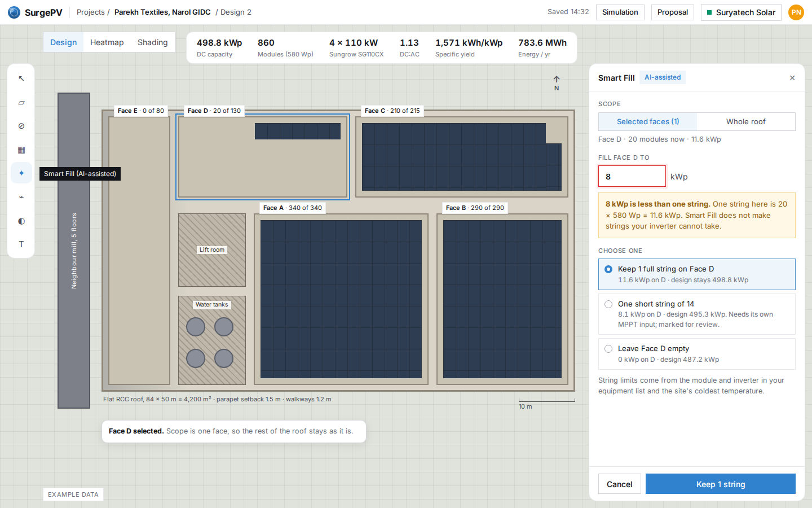Select 'Leave Face D empty' option
Screen dimensions: 812x508
tap(697, 354)
